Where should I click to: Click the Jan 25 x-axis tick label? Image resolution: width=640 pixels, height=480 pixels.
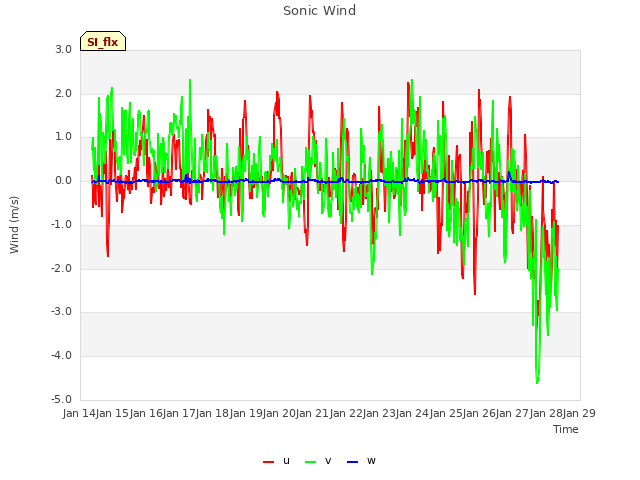(446, 413)
